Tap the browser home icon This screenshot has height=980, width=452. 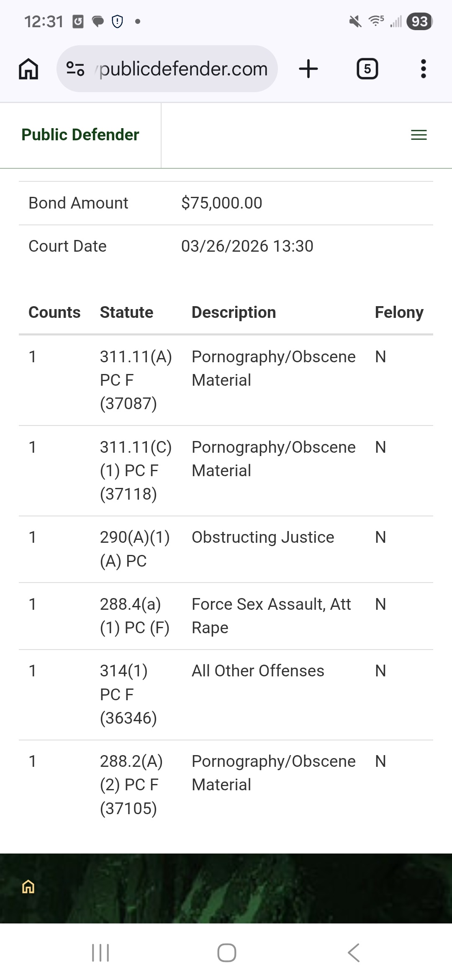click(28, 69)
